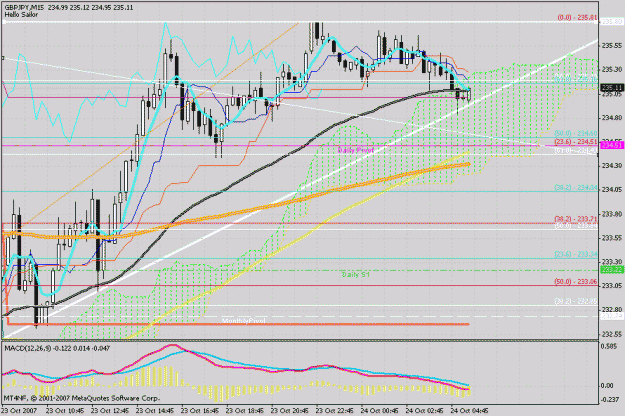Select the 'MonthlyPivot' line label
This screenshot has height=416, width=625.
(x=244, y=321)
